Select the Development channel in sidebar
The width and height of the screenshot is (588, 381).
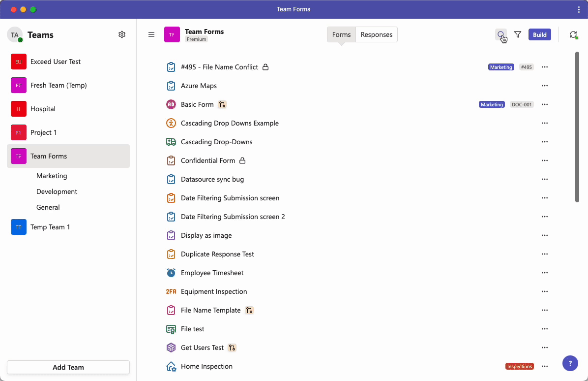pos(57,191)
